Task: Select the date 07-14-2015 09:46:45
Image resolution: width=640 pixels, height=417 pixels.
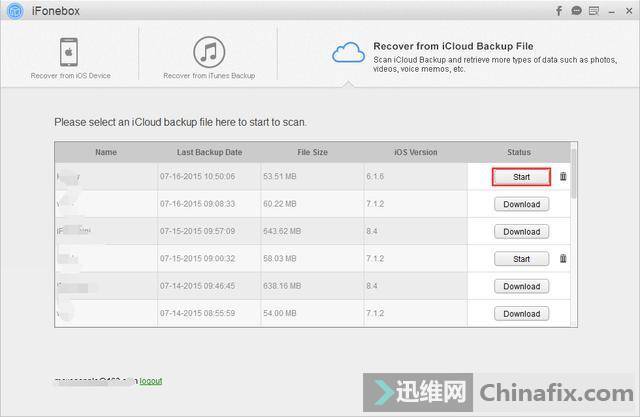Action: (x=198, y=286)
